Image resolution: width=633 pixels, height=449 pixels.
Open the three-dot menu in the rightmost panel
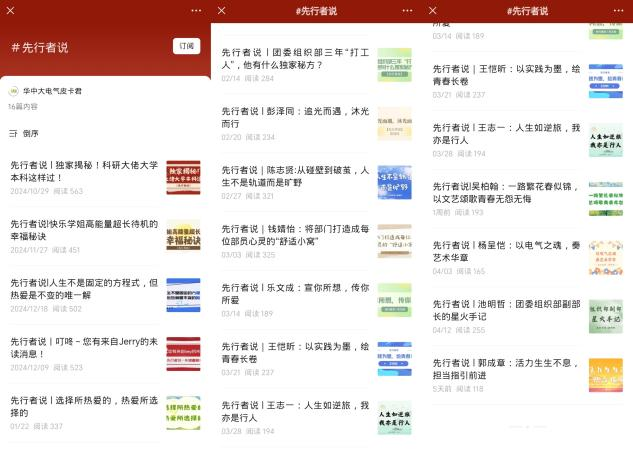[617, 10]
